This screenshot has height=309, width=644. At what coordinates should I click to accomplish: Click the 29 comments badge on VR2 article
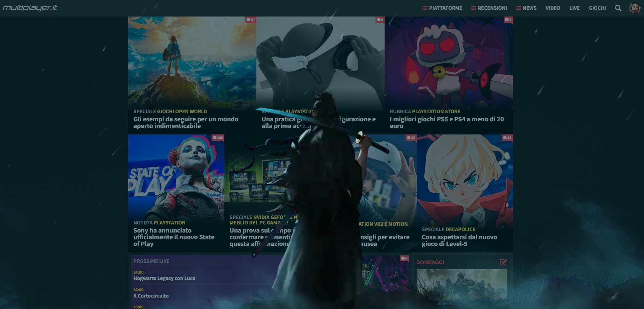(x=411, y=138)
